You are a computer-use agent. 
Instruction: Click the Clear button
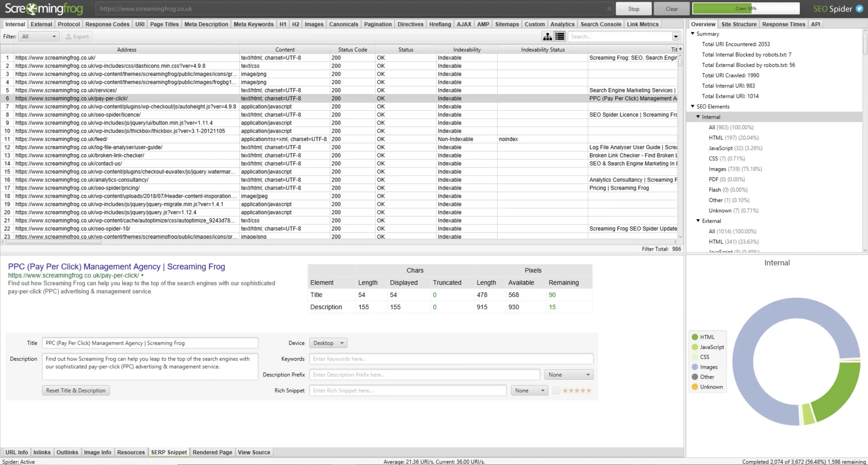tap(672, 9)
